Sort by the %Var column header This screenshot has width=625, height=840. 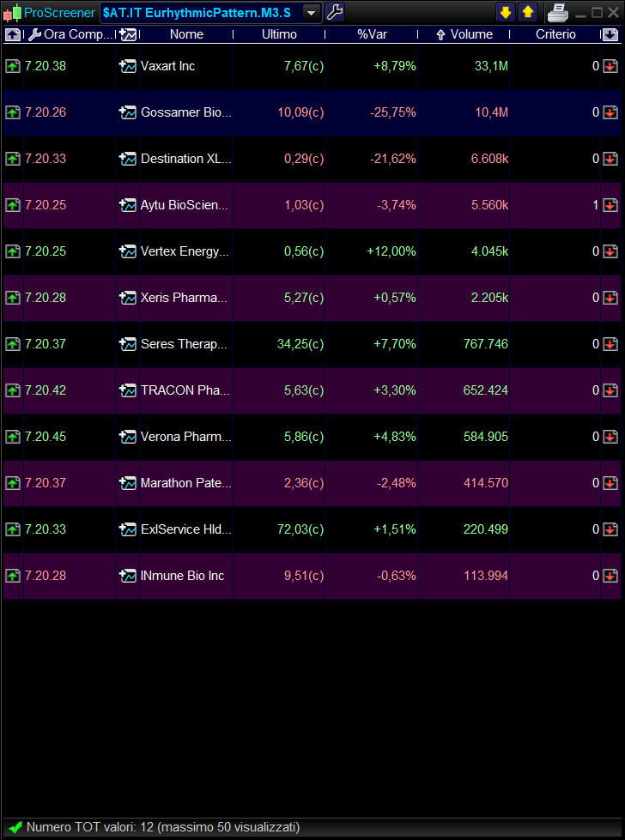click(x=372, y=34)
